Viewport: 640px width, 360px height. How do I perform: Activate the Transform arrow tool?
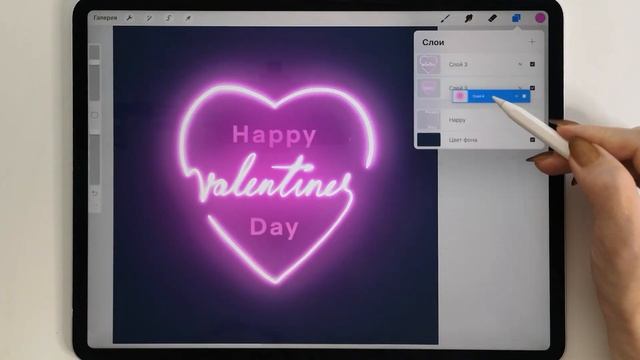click(188, 18)
